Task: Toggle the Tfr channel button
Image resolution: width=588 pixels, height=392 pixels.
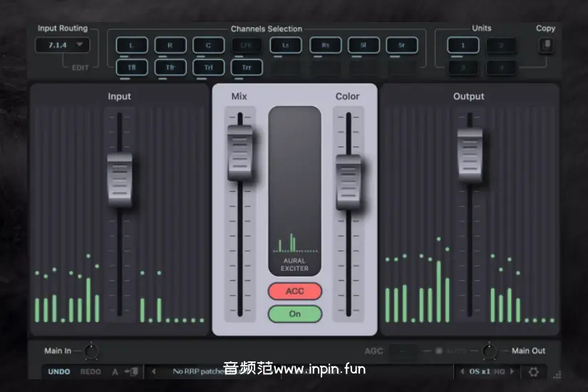Action: [170, 68]
